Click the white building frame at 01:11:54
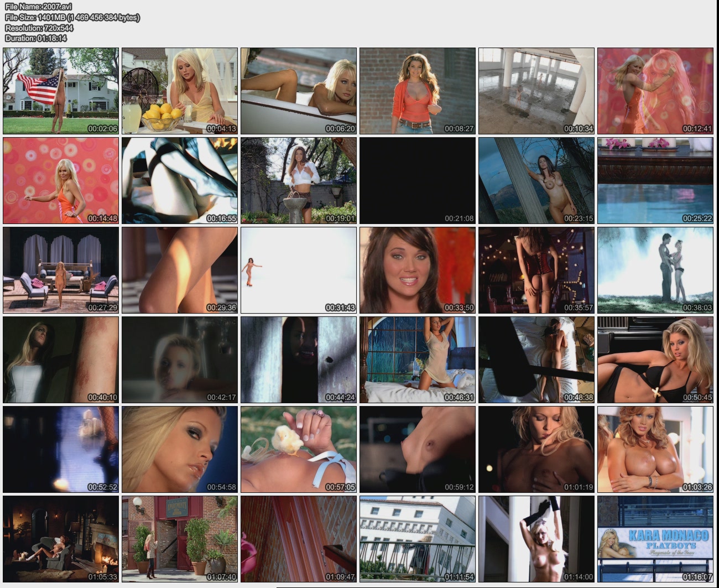Screen dimensions: 719x588 pyautogui.click(x=418, y=539)
